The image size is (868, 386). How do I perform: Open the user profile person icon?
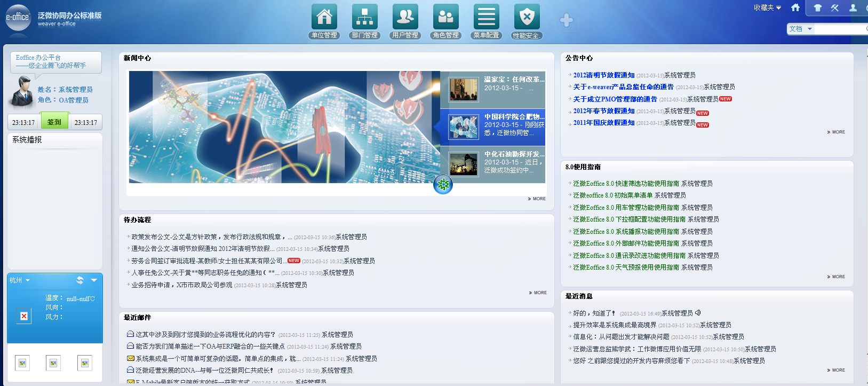(853, 7)
